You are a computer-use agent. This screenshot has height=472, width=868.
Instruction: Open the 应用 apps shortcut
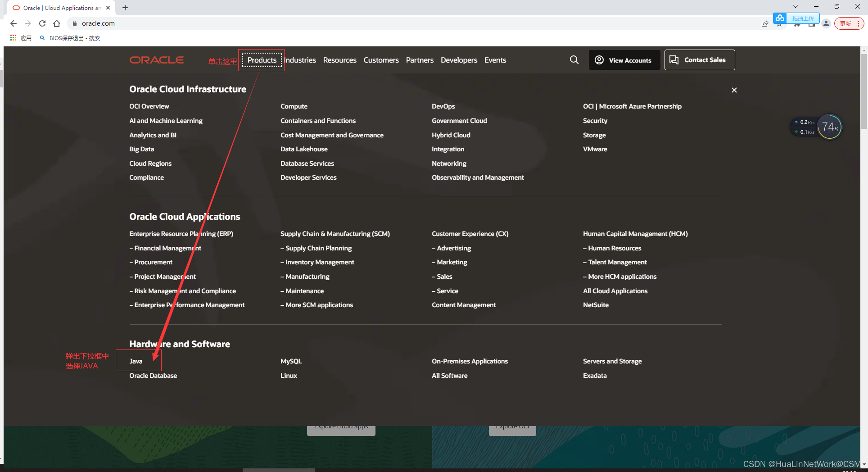click(x=21, y=38)
